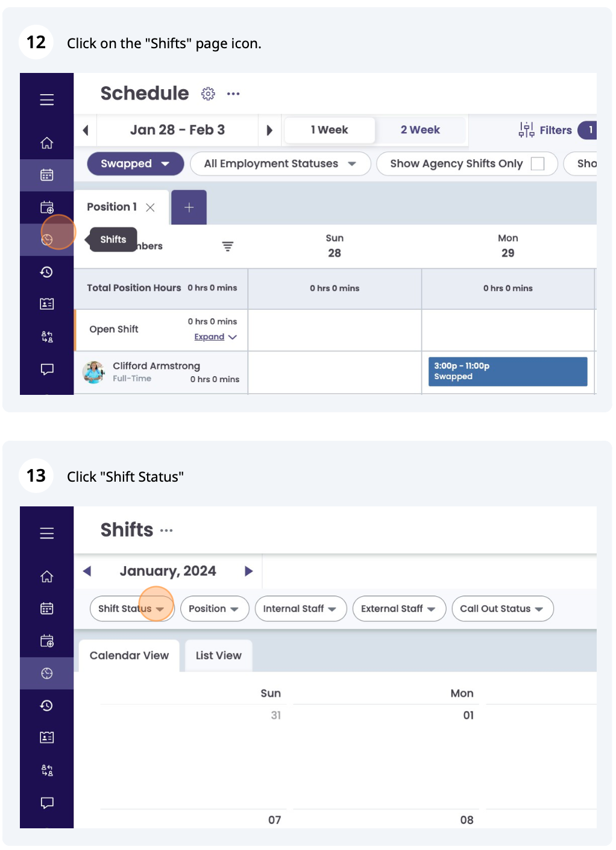Click the Filters sliders icon

(526, 130)
